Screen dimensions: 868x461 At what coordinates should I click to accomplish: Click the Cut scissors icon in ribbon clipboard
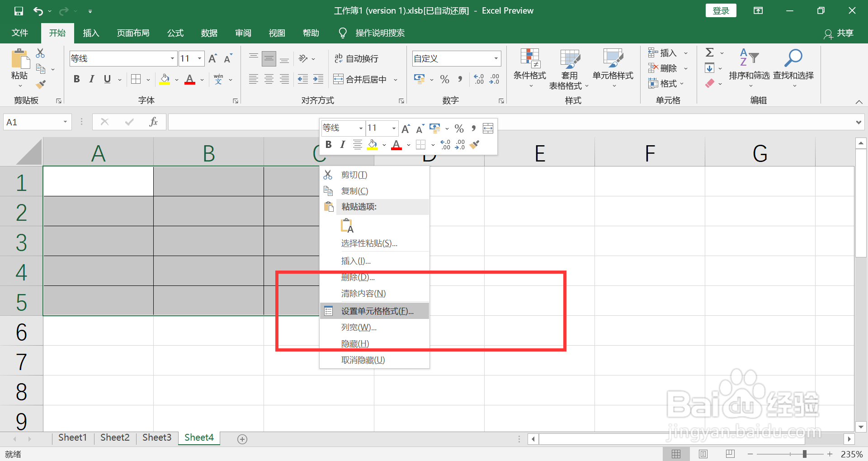click(41, 53)
